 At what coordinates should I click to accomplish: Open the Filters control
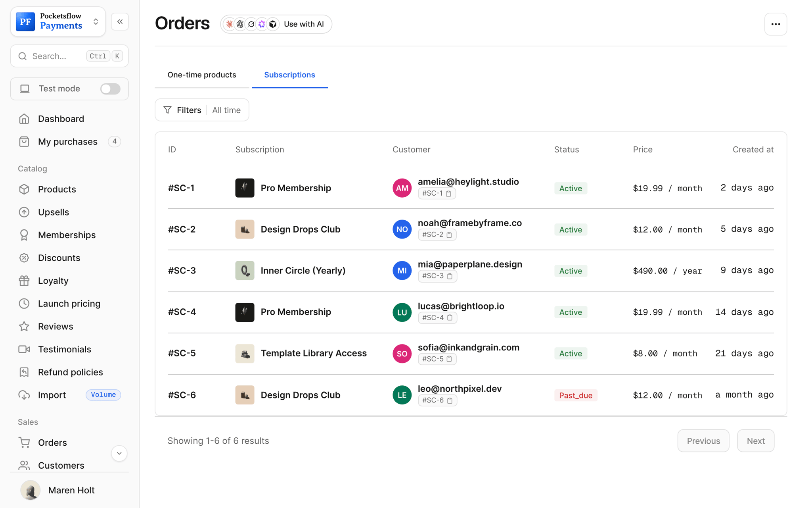point(182,110)
